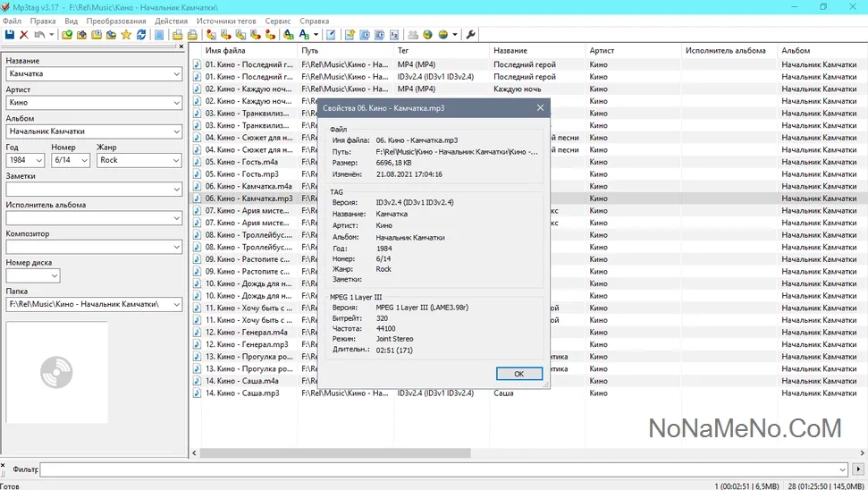Expand the Артист field dropdown arrow
This screenshot has width=868, height=490.
coord(176,103)
